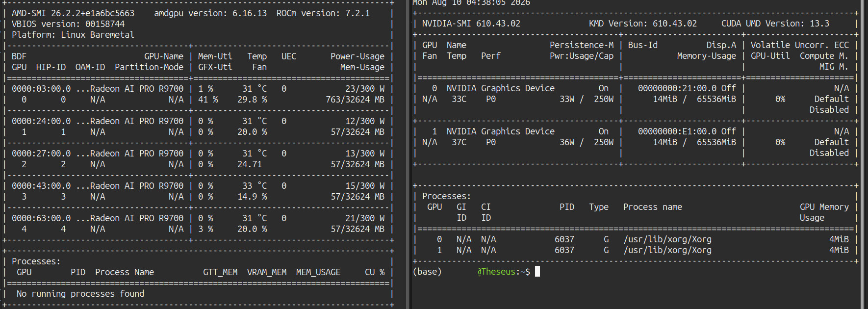Click /usr/lib/xorg/Xorg in the GPU 0 process row
This screenshot has height=309, width=868.
click(667, 239)
